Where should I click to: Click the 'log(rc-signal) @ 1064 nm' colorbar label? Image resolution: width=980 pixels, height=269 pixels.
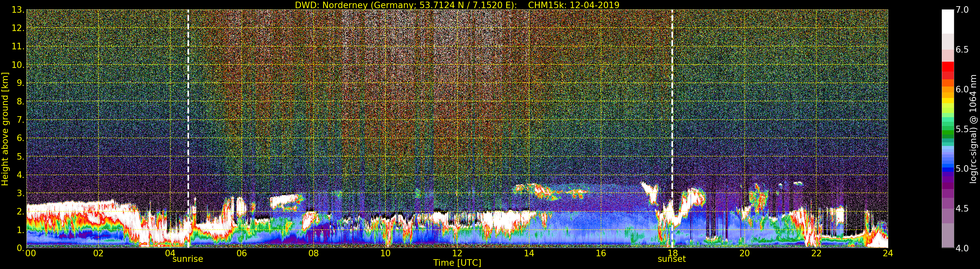tap(973, 129)
